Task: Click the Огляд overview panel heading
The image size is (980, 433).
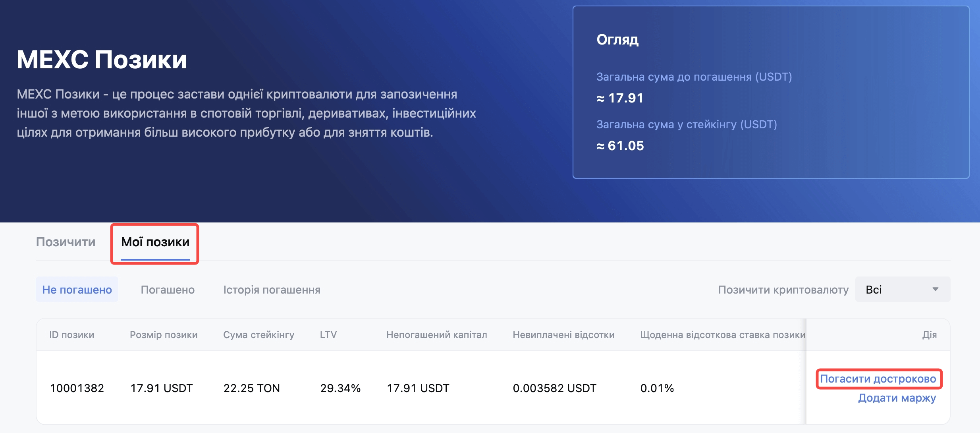Action: pos(617,40)
